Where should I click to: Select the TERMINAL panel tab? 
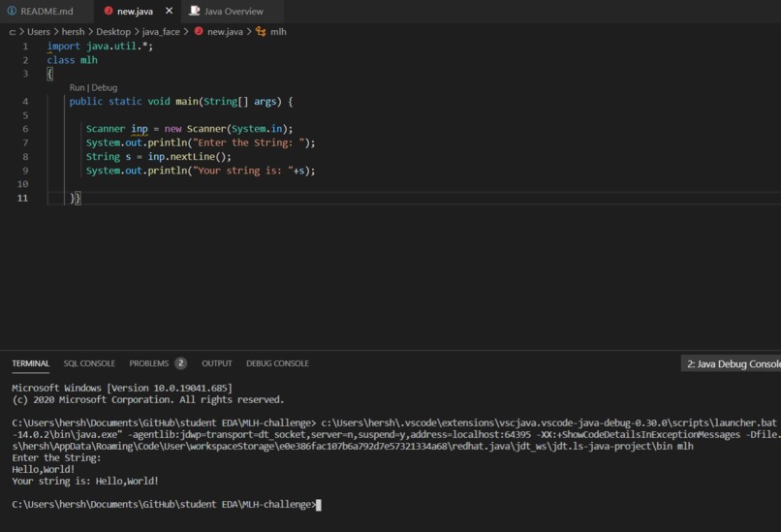(x=30, y=363)
